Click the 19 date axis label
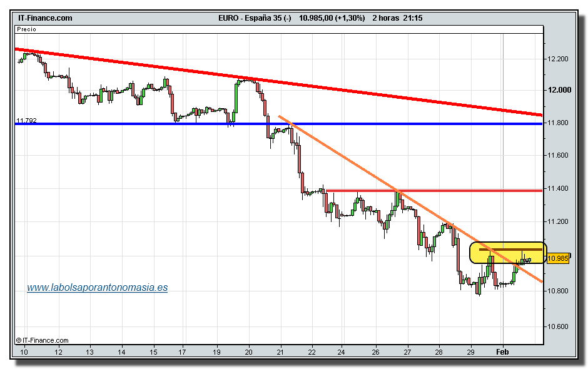The image size is (588, 369). (217, 352)
